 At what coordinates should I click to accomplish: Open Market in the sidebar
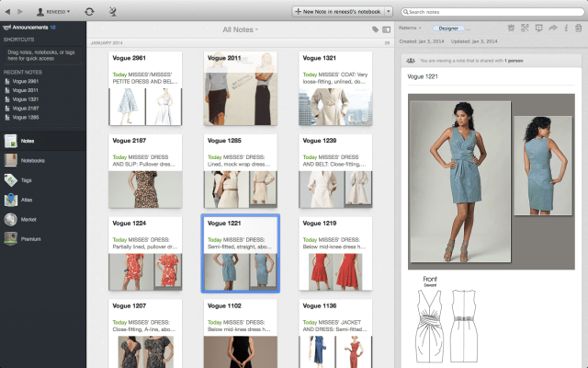pyautogui.click(x=43, y=219)
